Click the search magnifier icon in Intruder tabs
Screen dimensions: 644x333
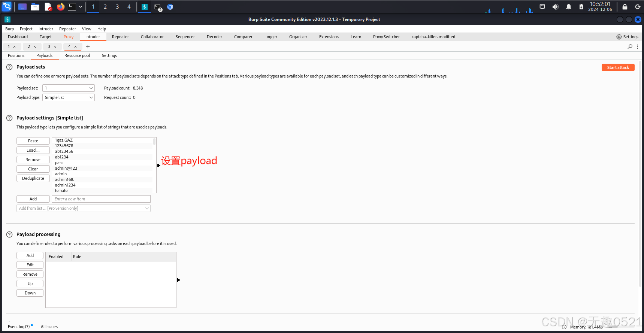(630, 46)
